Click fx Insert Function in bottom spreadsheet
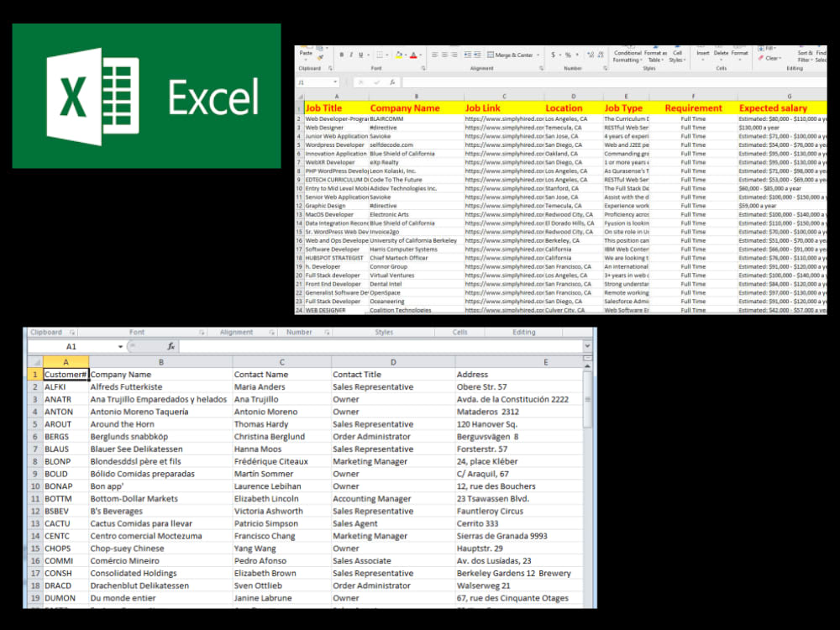This screenshot has width=840, height=630. tap(171, 347)
